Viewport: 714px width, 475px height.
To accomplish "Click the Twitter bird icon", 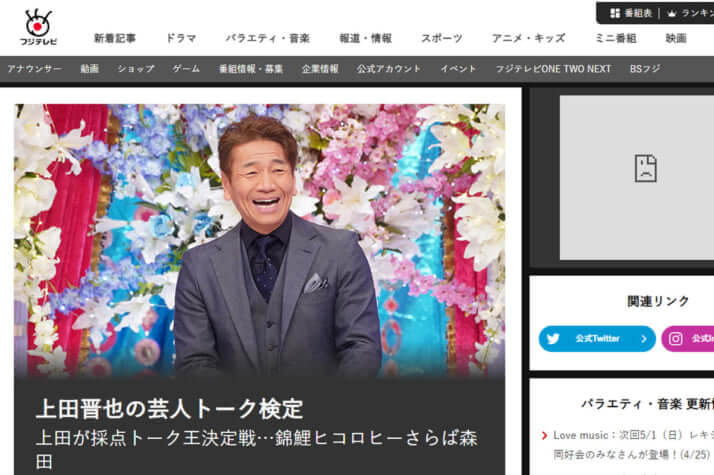I will click(553, 339).
